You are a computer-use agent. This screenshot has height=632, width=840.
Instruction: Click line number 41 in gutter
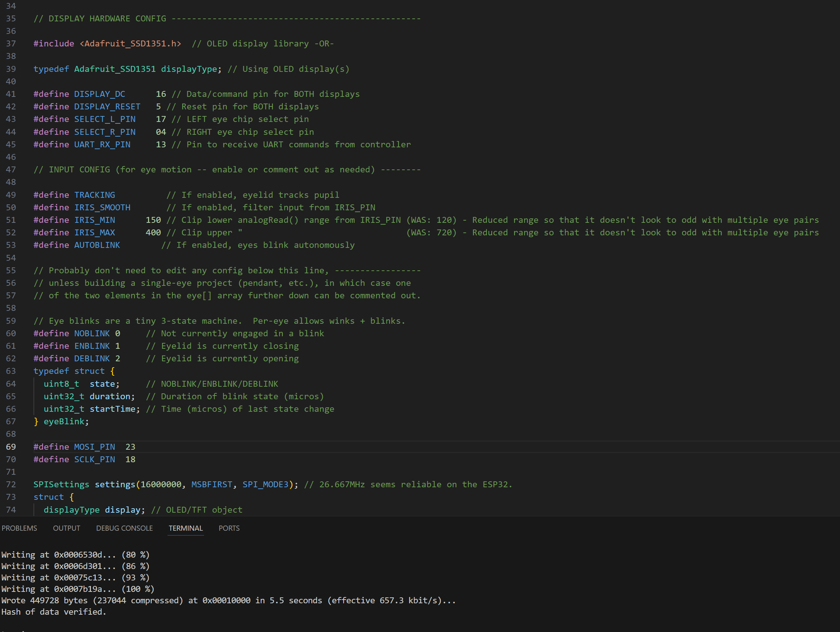pyautogui.click(x=11, y=94)
